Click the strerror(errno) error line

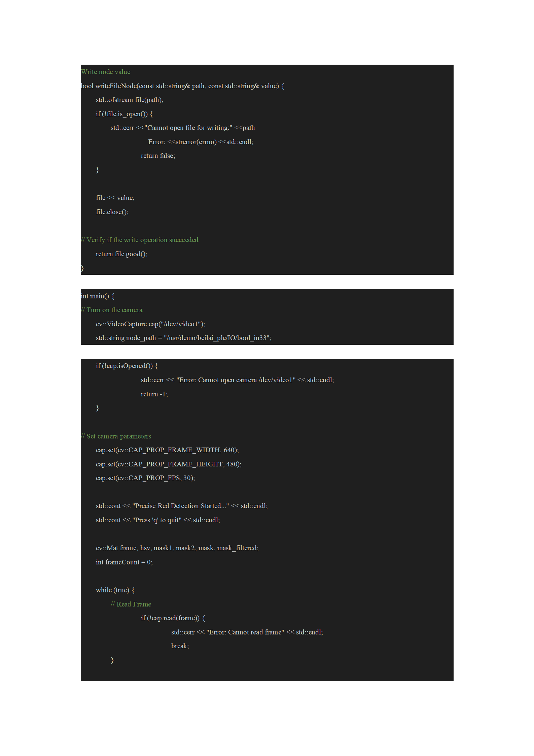click(201, 142)
